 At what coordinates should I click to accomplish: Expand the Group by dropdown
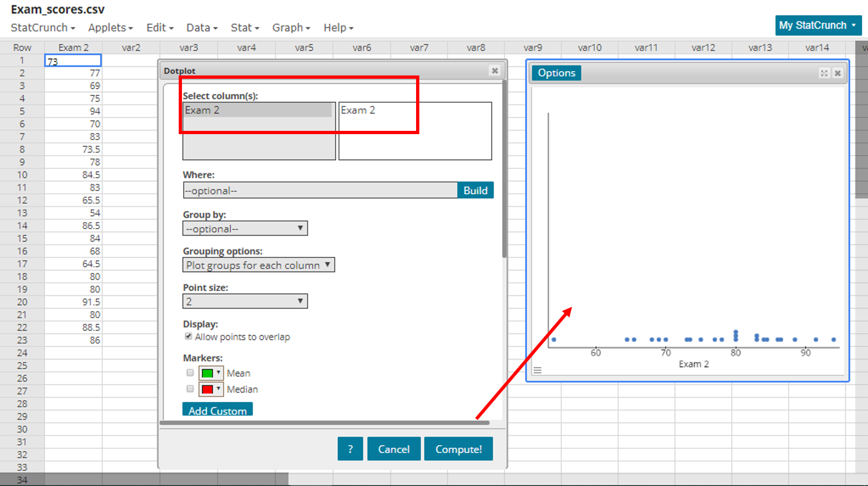point(245,229)
